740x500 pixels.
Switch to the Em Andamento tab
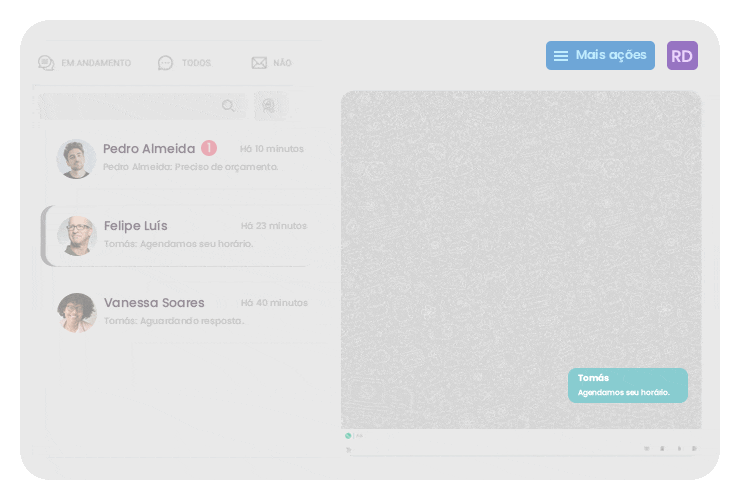click(x=95, y=63)
